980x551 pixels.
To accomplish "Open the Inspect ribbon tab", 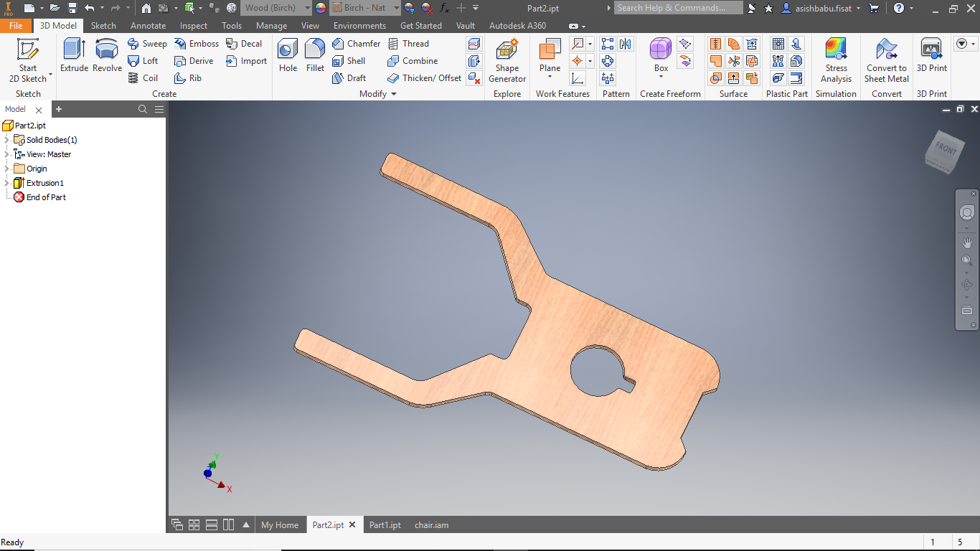I will click(x=194, y=25).
